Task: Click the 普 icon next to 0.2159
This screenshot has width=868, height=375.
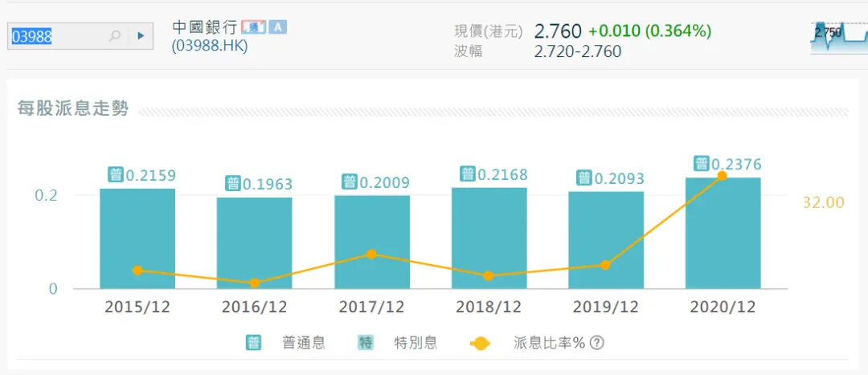Action: tap(116, 175)
